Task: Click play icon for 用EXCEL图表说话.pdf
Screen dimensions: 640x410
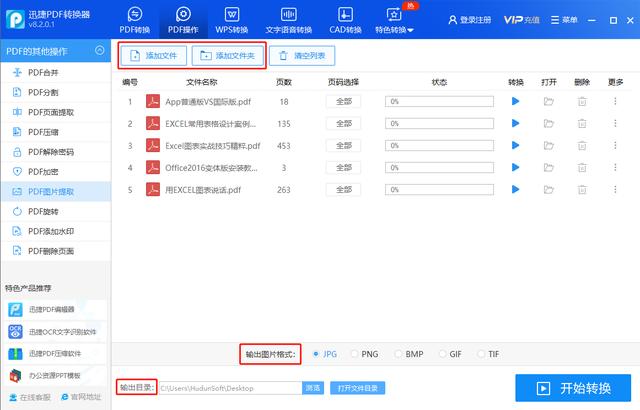Action: [516, 189]
